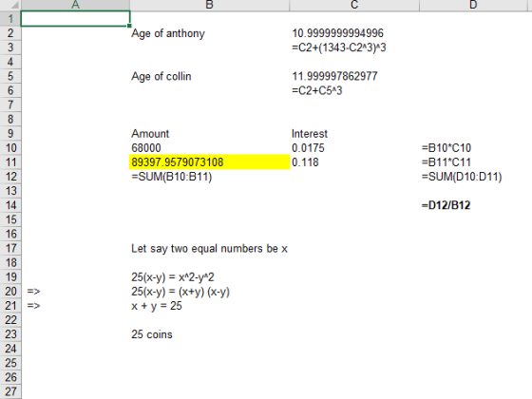Image resolution: width=532 pixels, height=399 pixels.
Task: Select row 17 header
Action: coord(10,249)
